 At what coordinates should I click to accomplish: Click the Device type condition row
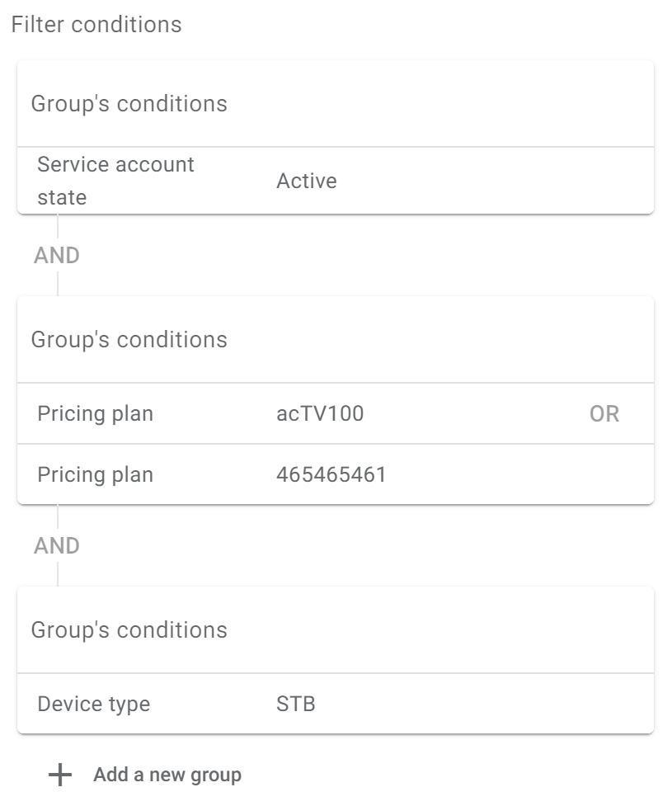(x=336, y=703)
